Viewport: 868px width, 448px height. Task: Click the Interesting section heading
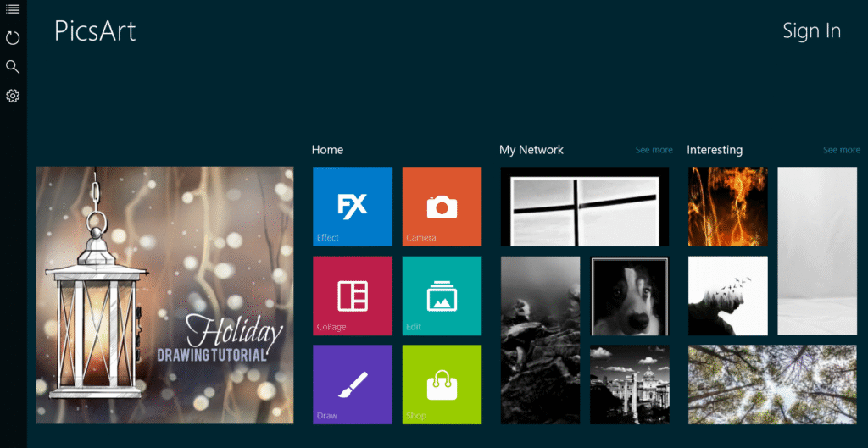(715, 150)
